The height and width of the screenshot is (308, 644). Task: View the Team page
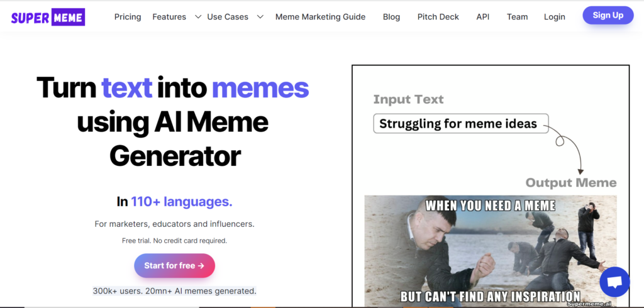point(517,17)
